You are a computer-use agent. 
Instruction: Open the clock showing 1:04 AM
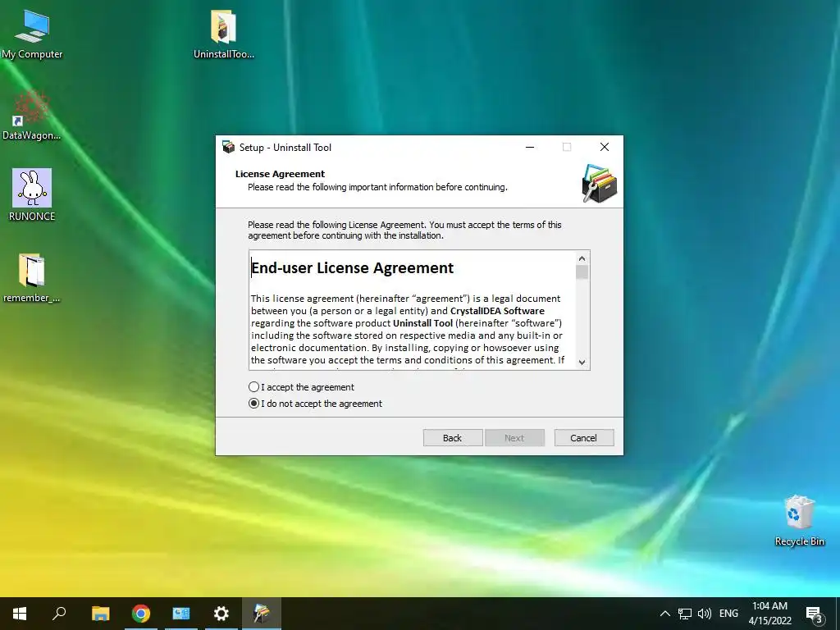[769, 614]
